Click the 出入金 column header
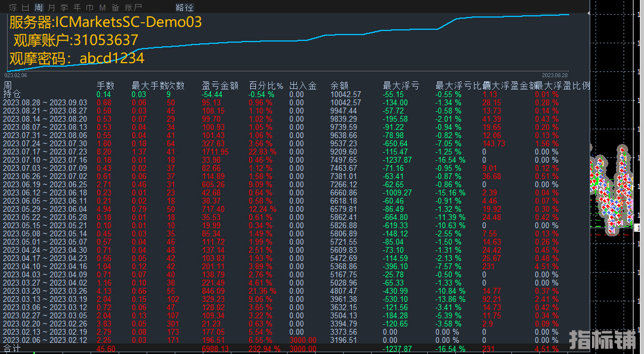This screenshot has width=644, height=354. (303, 85)
